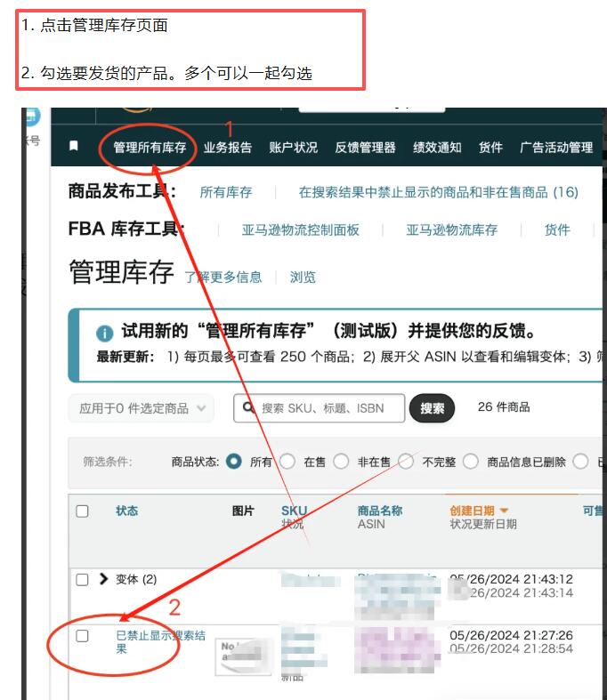
Task: Open the 应用于0 件选定商品 dropdown
Action: (x=142, y=408)
